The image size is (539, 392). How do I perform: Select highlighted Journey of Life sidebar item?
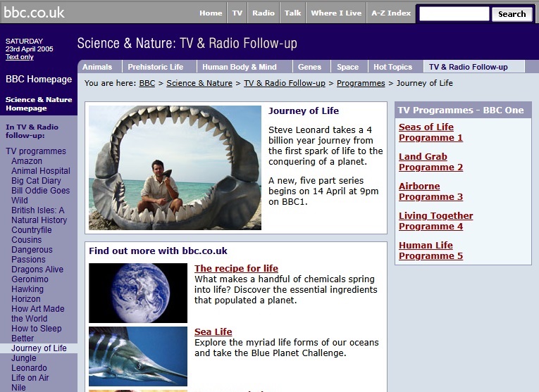tap(39, 348)
